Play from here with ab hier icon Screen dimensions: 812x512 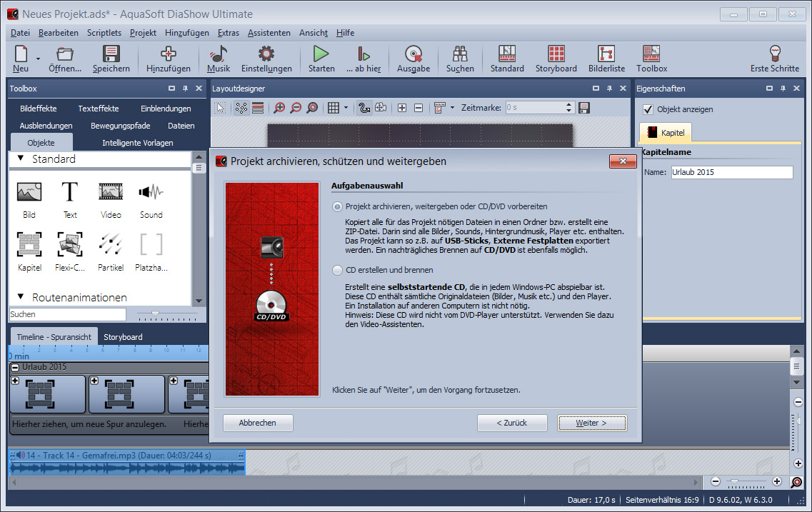tap(364, 59)
